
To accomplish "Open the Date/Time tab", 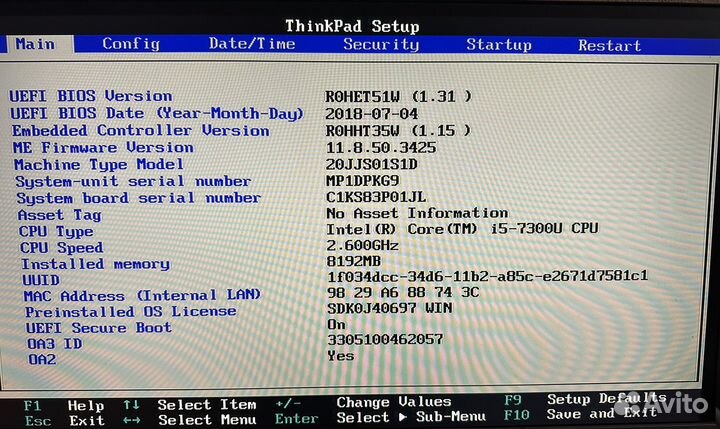I will click(252, 44).
